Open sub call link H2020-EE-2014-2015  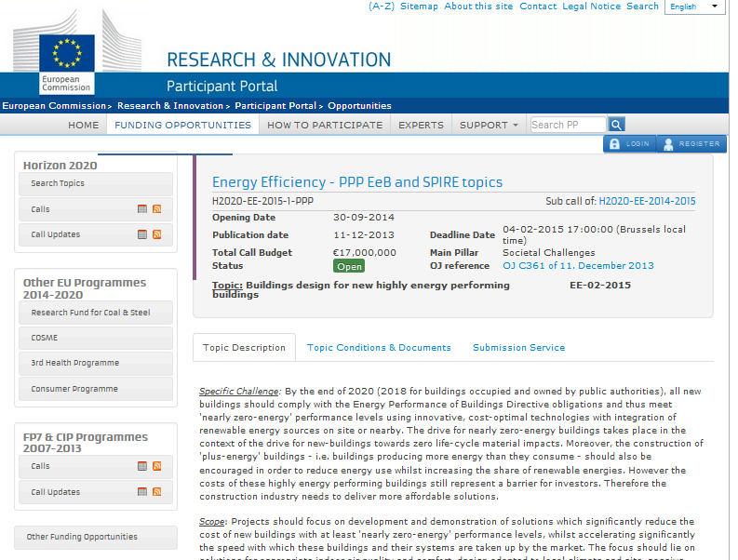point(647,202)
